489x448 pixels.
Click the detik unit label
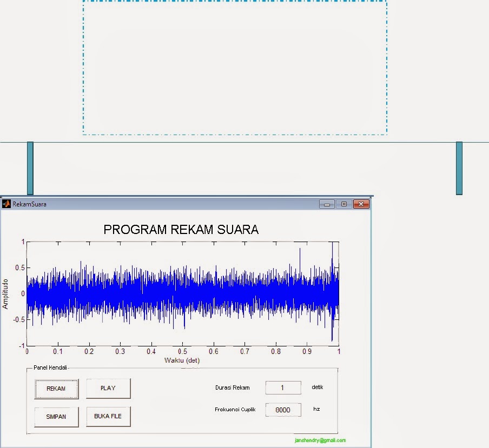tap(316, 387)
